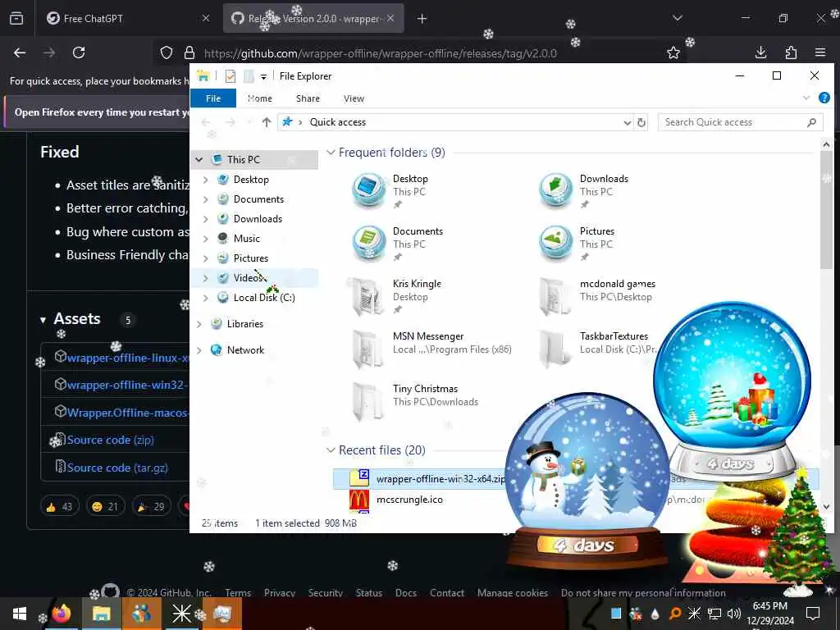Screen dimensions: 840x630
Task: Click Properties icon in File Explorer title bar
Action: tap(231, 76)
